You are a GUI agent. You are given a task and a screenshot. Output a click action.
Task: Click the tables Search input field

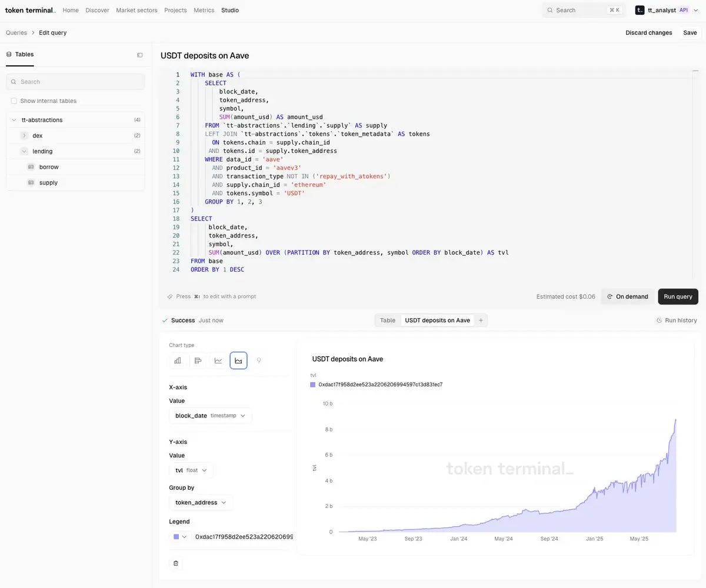(x=75, y=82)
